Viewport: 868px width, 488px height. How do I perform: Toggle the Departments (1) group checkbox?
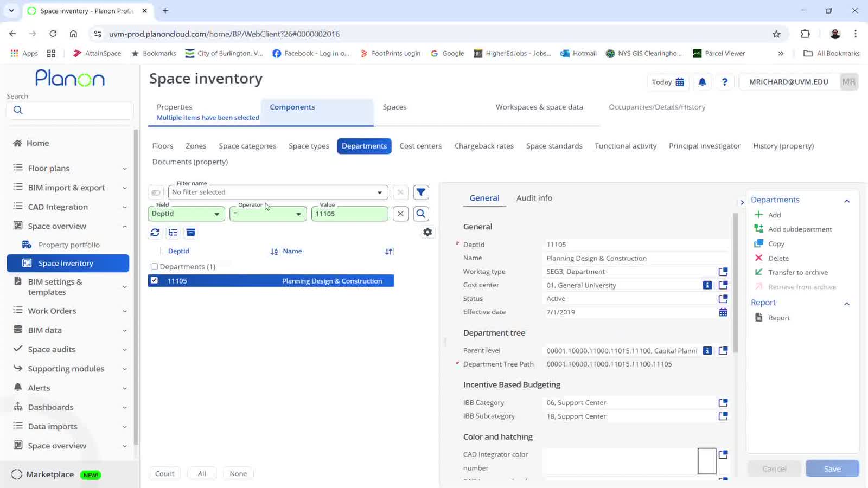tap(155, 267)
